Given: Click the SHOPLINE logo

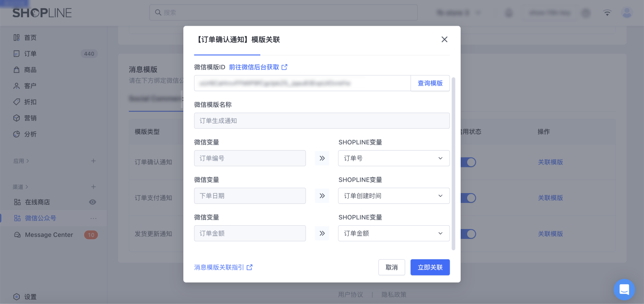Looking at the screenshot, I should coord(42,13).
